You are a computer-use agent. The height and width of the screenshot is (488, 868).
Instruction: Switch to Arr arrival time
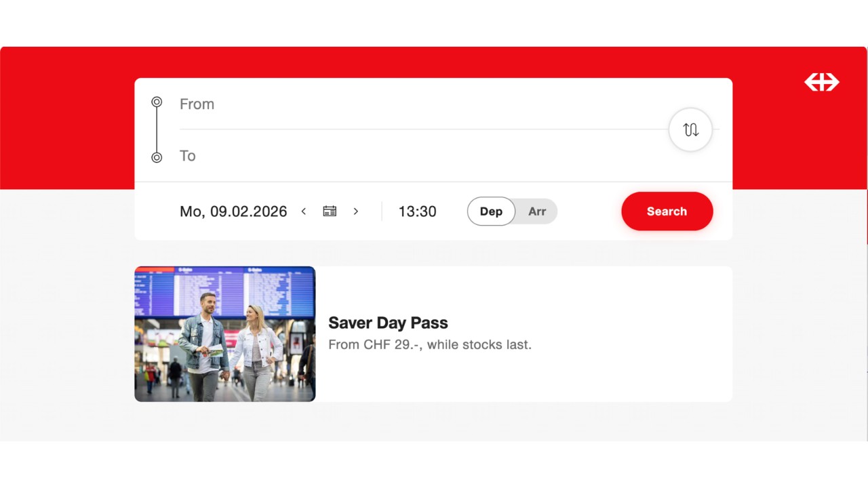[x=537, y=211]
